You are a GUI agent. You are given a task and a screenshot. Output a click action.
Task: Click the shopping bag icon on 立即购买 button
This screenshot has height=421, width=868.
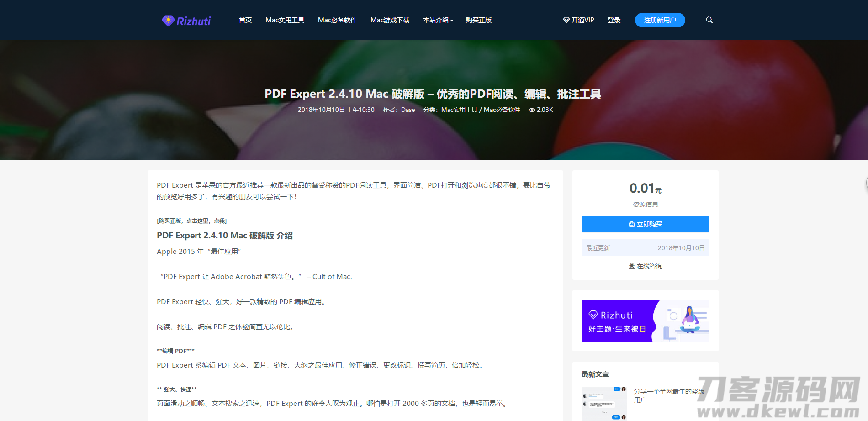(632, 224)
